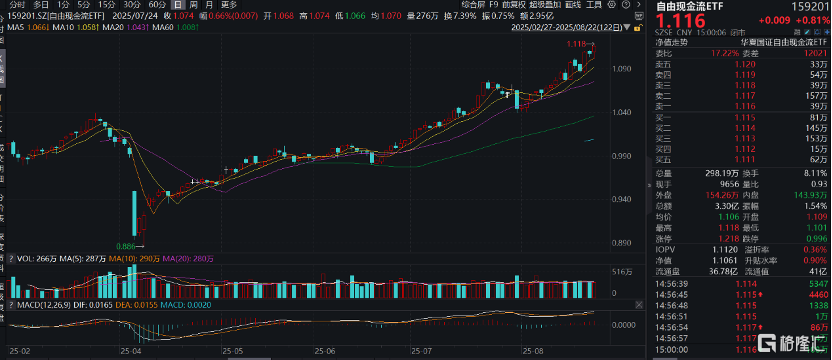Open the 更多 more periods dropdown
Screen dimensions: 832x360
pyautogui.click(x=229, y=5)
